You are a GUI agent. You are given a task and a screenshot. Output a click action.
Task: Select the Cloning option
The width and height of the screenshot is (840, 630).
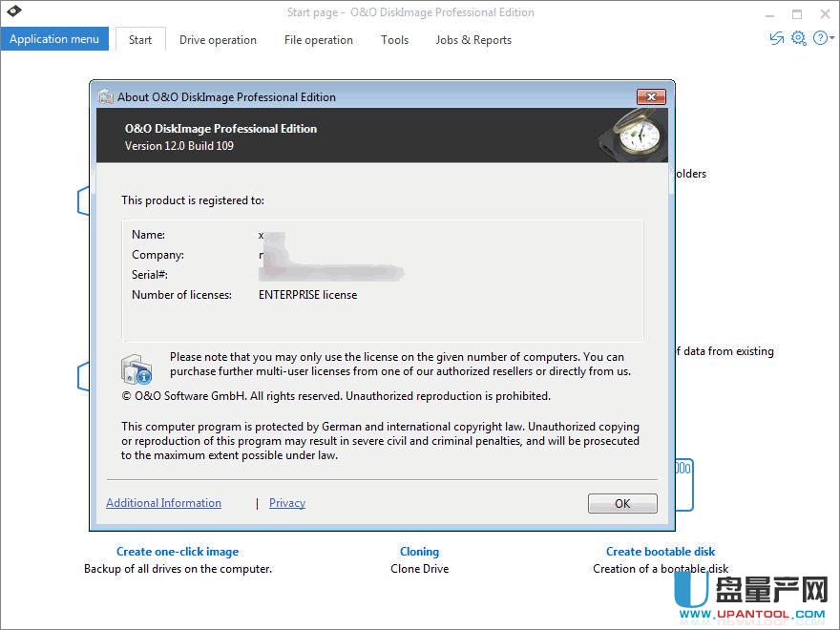click(419, 552)
